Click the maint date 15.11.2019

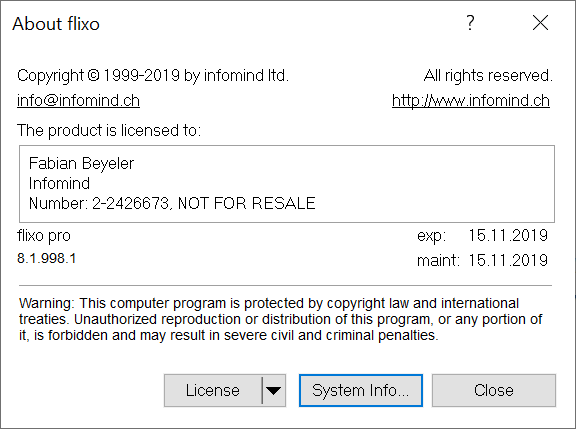tap(508, 260)
